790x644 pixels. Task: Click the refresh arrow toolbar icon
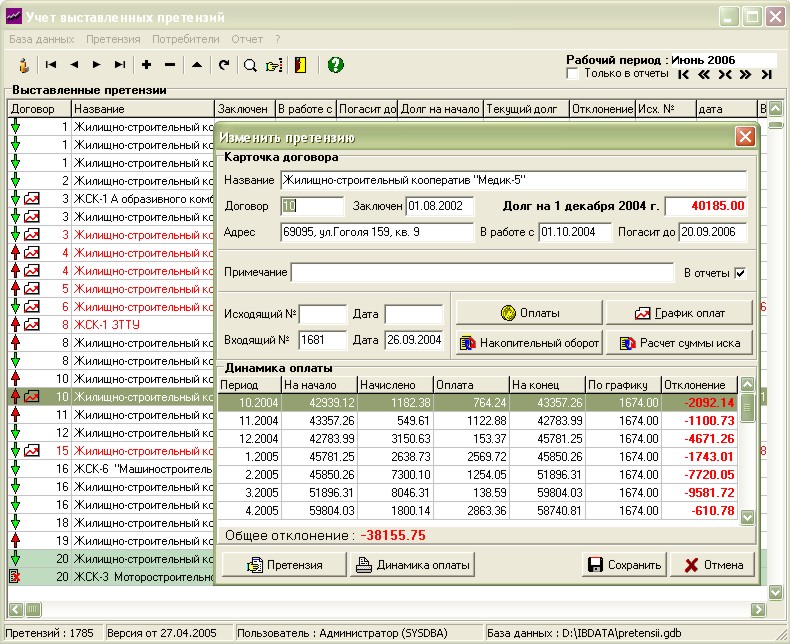224,65
